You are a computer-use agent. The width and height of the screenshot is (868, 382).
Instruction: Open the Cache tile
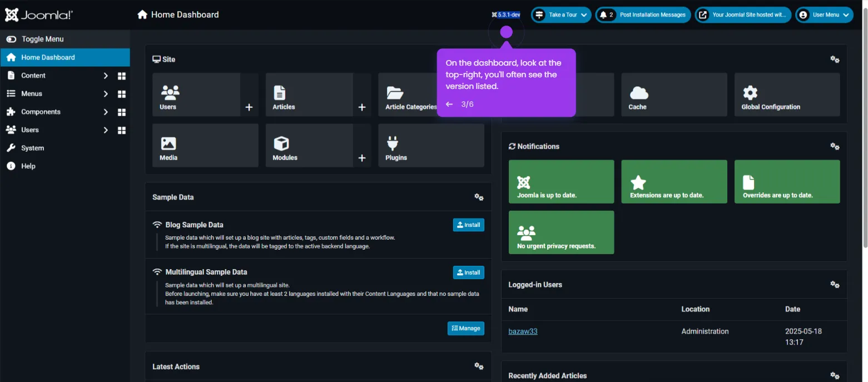[674, 95]
